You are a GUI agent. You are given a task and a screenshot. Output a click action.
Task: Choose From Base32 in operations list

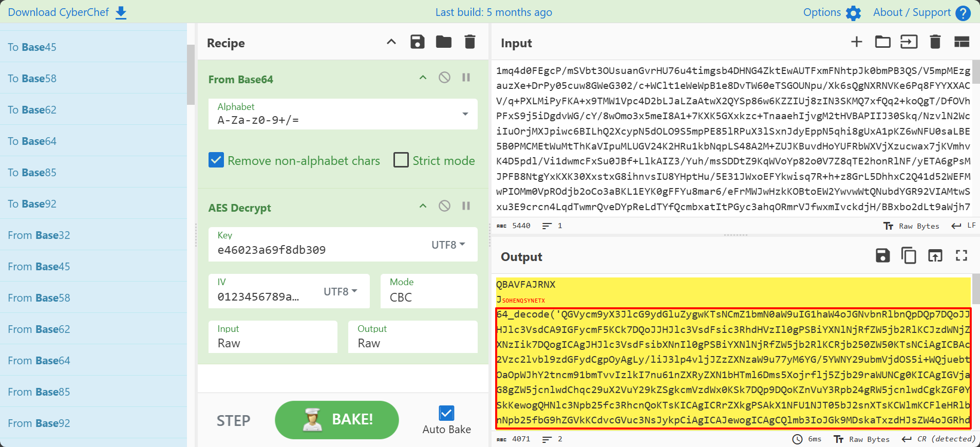tap(39, 235)
